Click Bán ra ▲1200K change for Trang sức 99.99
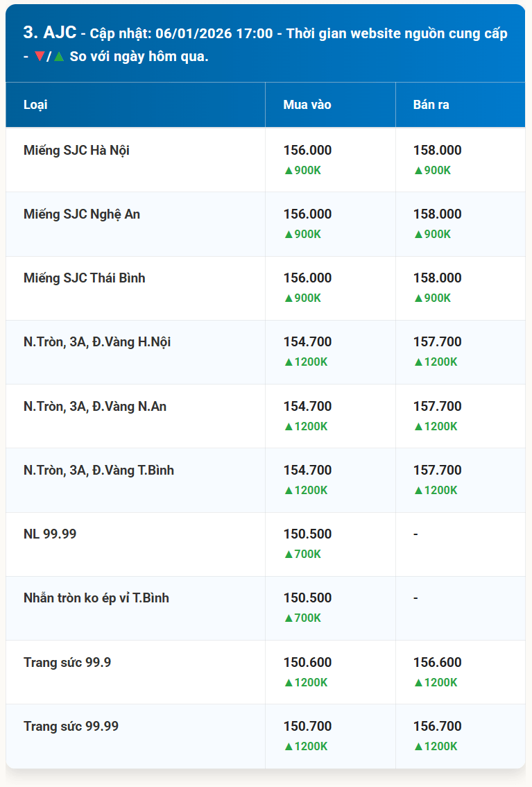The height and width of the screenshot is (787, 532). click(x=436, y=746)
